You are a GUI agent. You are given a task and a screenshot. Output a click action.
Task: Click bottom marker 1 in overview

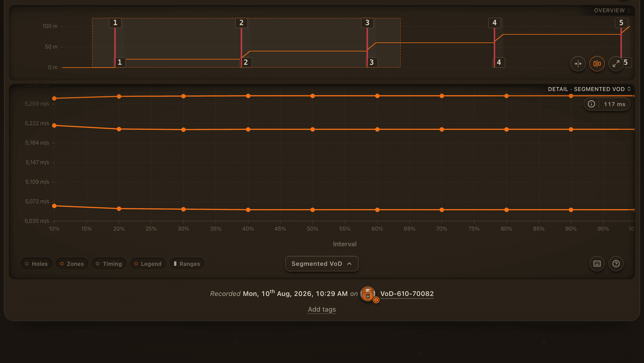point(120,62)
